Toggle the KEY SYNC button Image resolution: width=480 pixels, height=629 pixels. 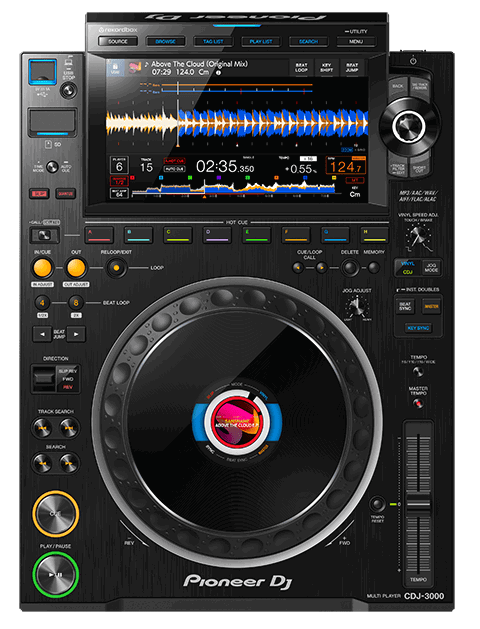(418, 328)
